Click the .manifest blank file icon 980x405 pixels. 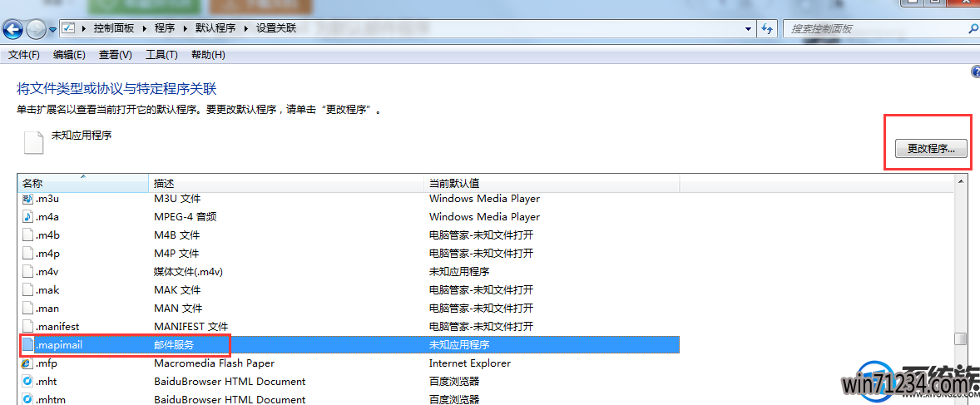click(27, 326)
